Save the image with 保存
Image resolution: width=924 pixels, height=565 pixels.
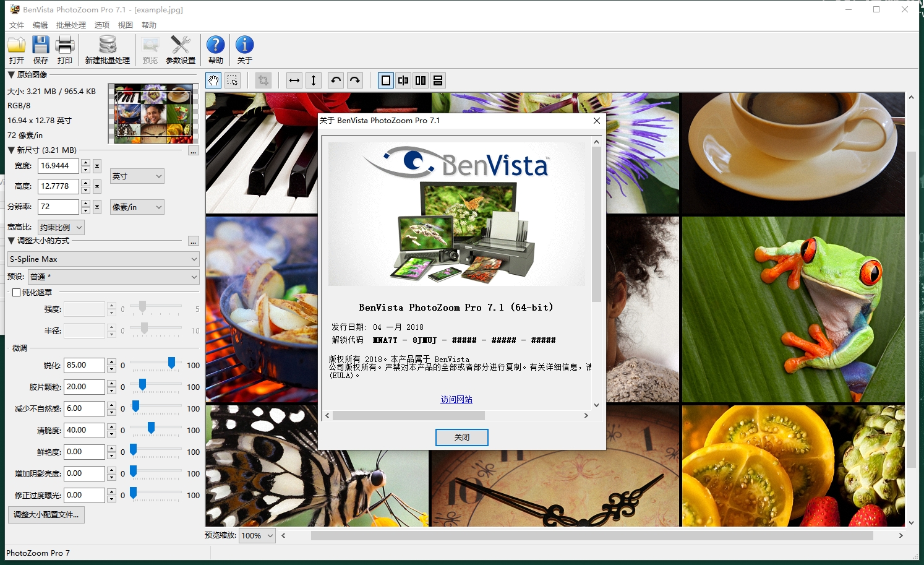pos(40,50)
